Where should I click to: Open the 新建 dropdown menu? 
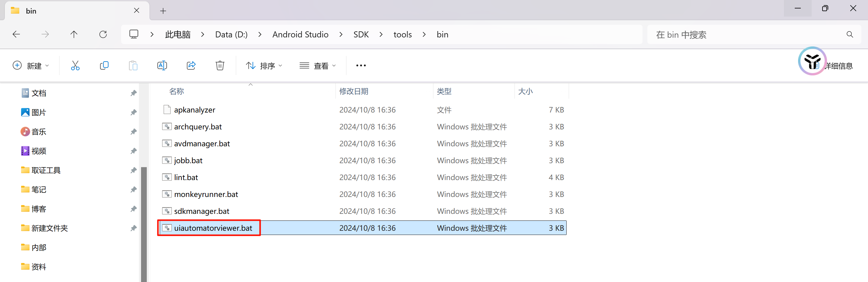31,65
